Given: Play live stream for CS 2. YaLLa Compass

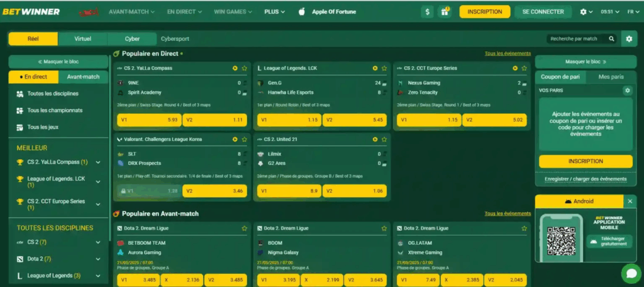Looking at the screenshot, I should pyautogui.click(x=235, y=68).
